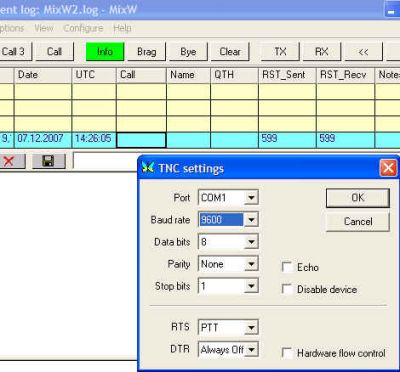The height and width of the screenshot is (372, 400).
Task: Click the QTH column header
Action: pyautogui.click(x=235, y=75)
